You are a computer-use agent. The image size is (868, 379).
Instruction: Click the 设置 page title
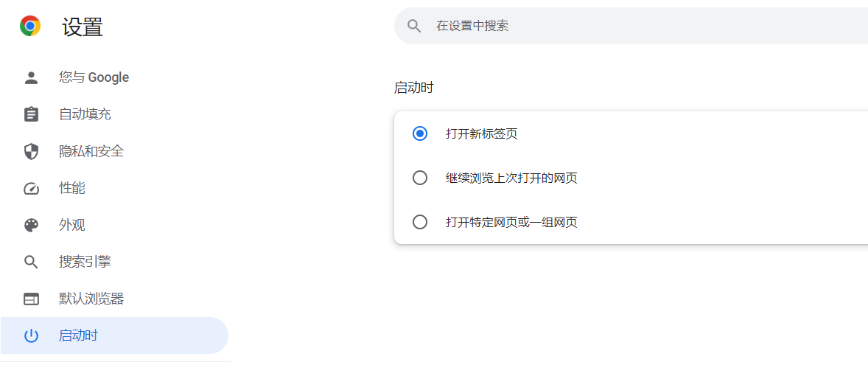(83, 27)
